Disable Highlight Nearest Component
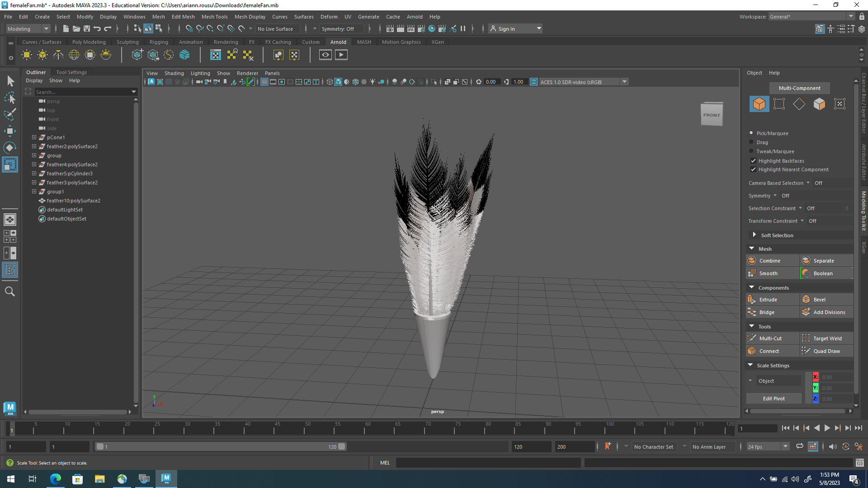This screenshot has height=488, width=868. [753, 169]
